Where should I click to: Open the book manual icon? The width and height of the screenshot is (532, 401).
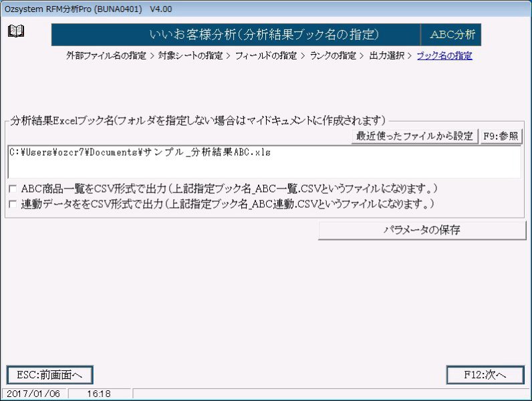coord(15,31)
